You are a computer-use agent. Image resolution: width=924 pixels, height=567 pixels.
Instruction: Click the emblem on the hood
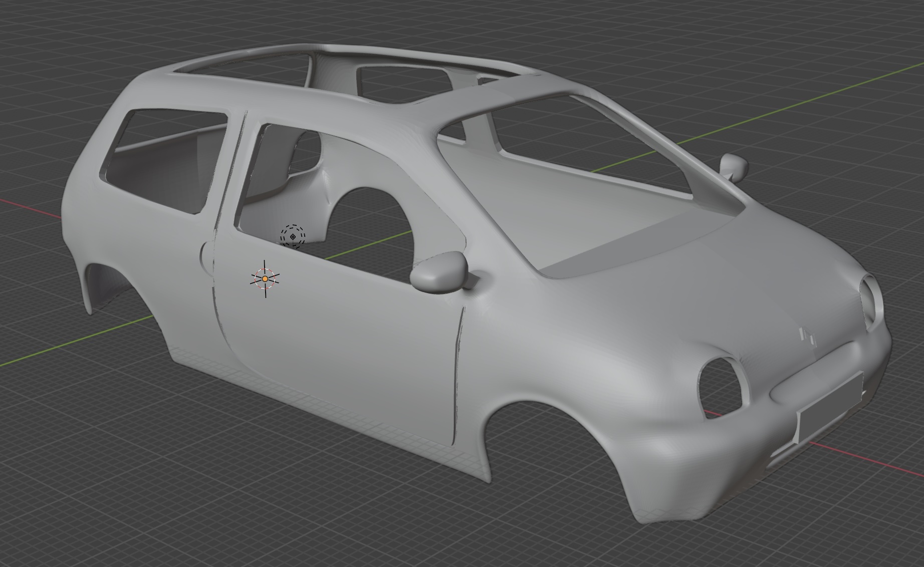pos(808,336)
